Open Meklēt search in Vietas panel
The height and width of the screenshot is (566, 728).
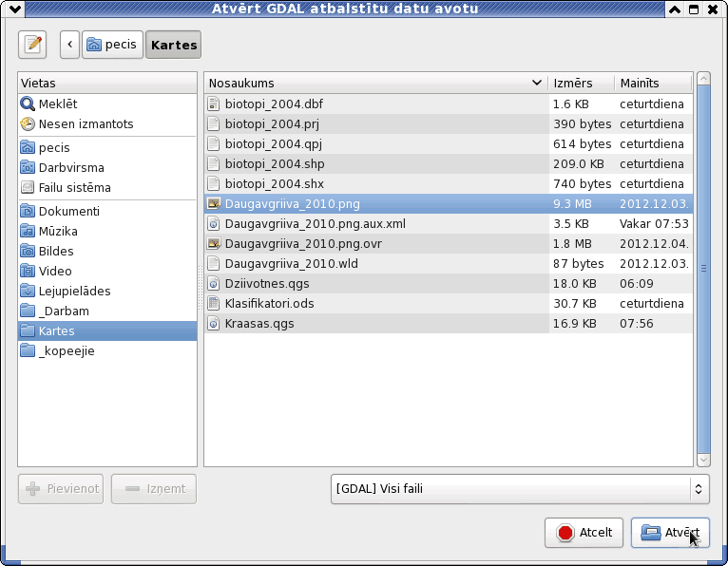click(107, 104)
